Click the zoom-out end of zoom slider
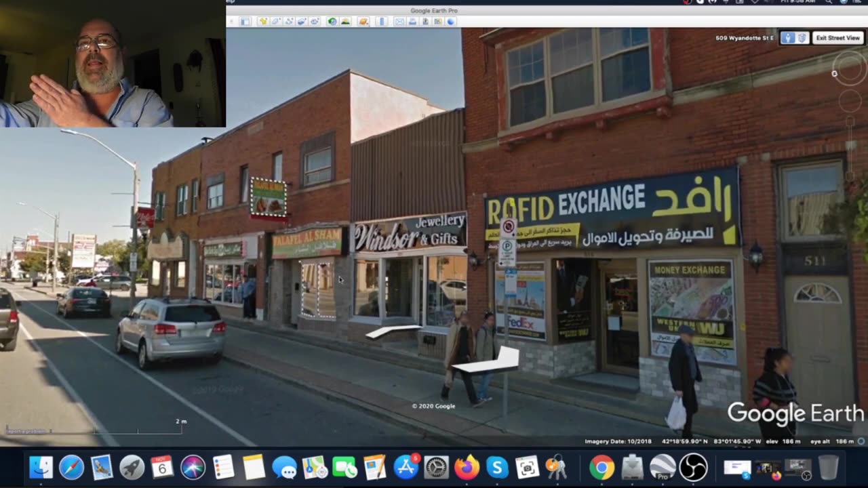 [x=850, y=176]
